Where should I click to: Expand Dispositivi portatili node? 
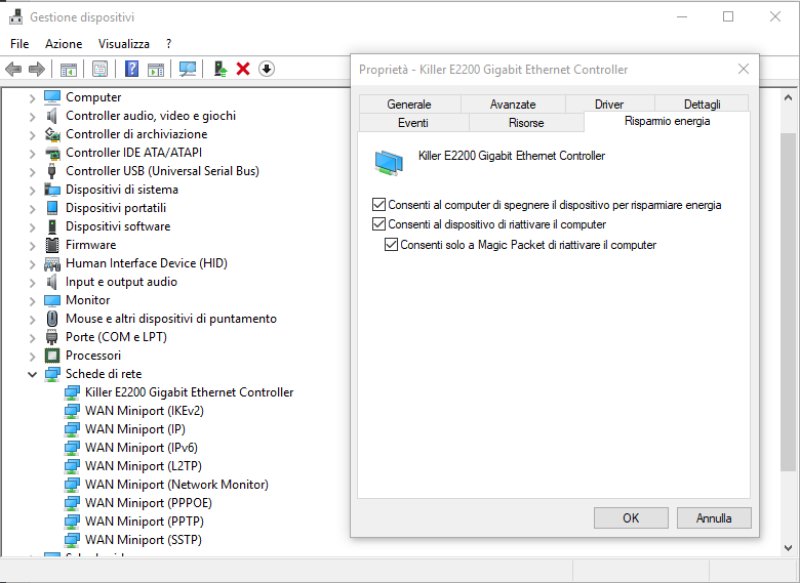tap(32, 209)
